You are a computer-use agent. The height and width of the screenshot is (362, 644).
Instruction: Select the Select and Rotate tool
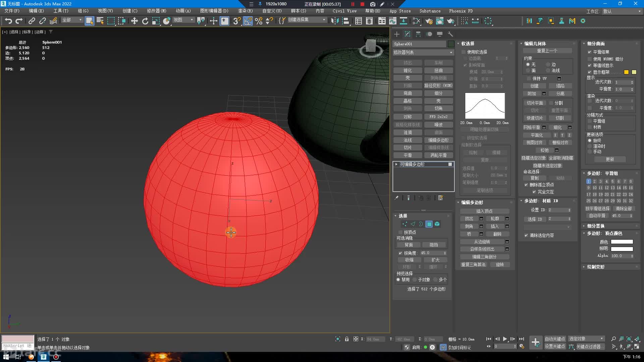pos(145,21)
